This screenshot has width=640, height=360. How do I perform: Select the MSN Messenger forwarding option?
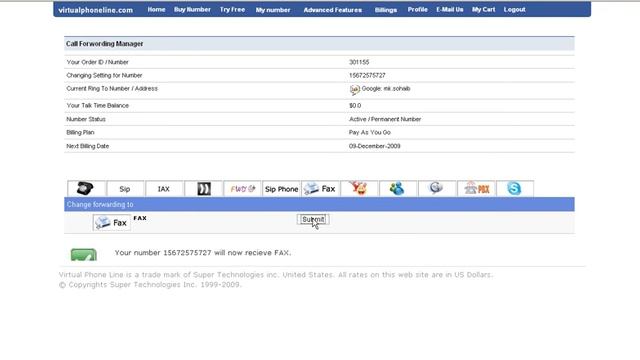398,189
